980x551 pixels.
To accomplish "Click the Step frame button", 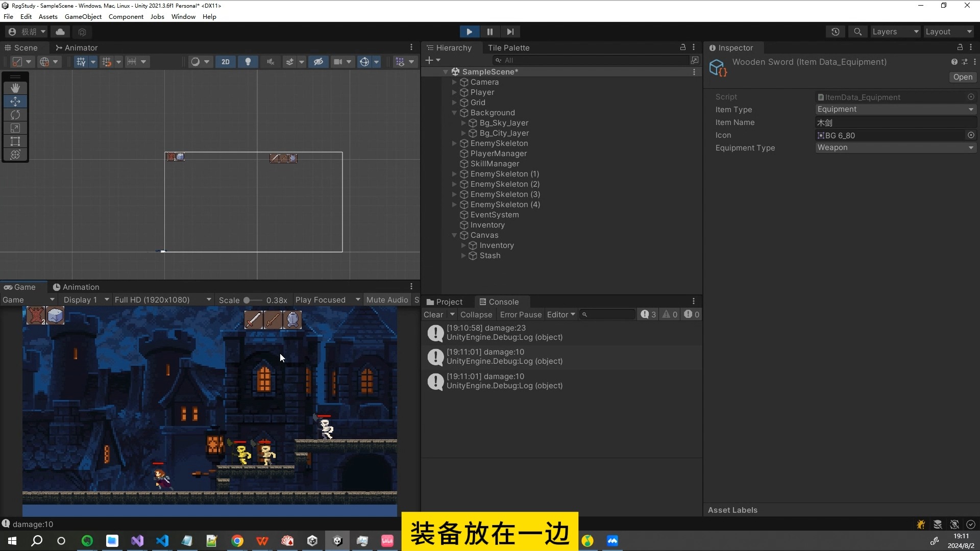I will click(510, 32).
